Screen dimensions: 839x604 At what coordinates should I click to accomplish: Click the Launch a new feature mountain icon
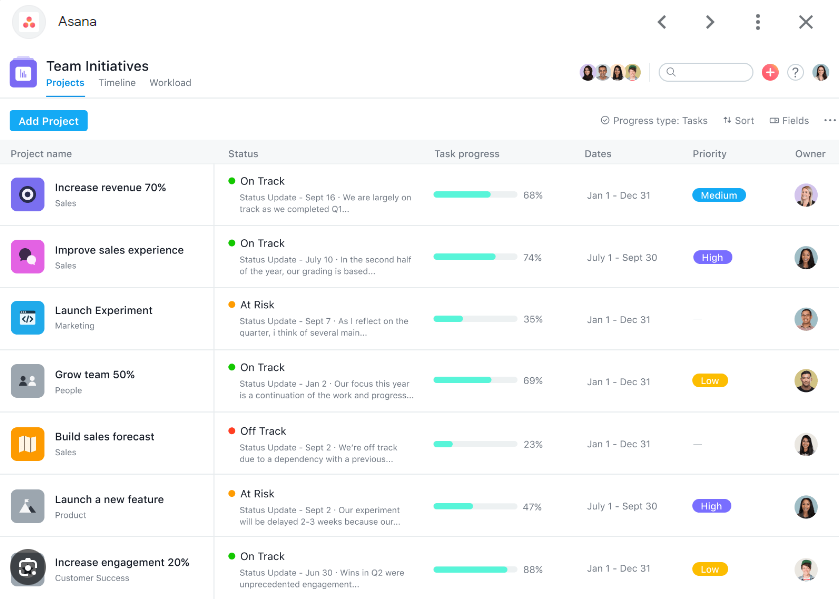click(27, 506)
